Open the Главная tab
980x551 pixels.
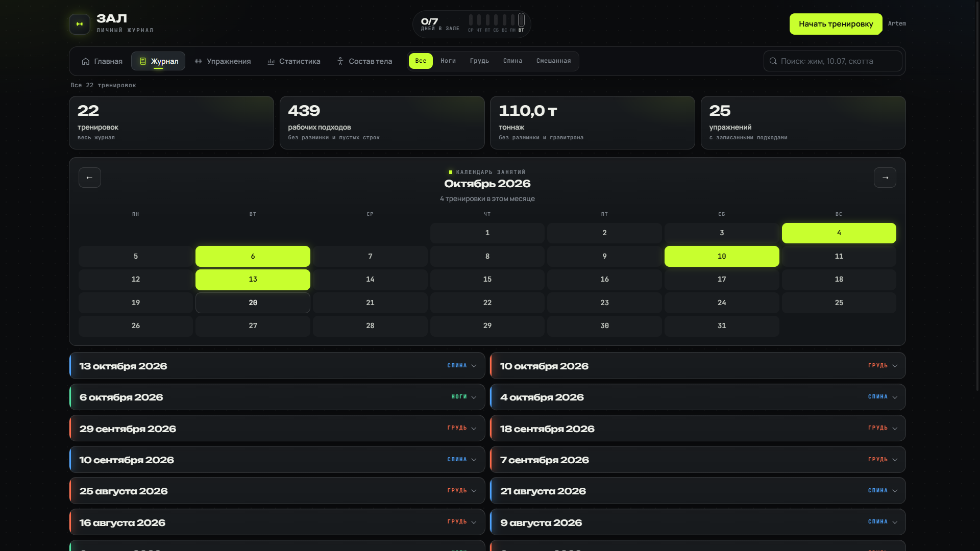(x=102, y=61)
